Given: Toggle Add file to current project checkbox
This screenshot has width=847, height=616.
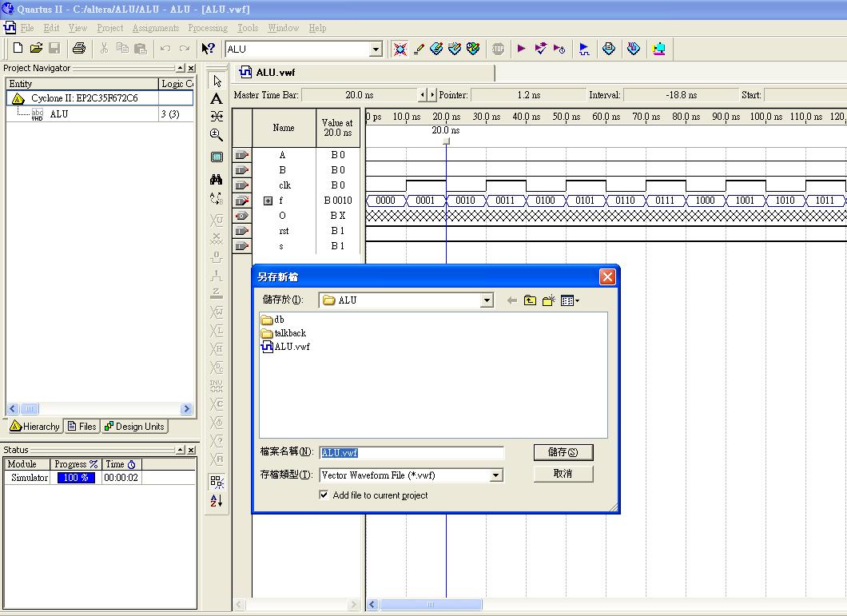Looking at the screenshot, I should [324, 495].
